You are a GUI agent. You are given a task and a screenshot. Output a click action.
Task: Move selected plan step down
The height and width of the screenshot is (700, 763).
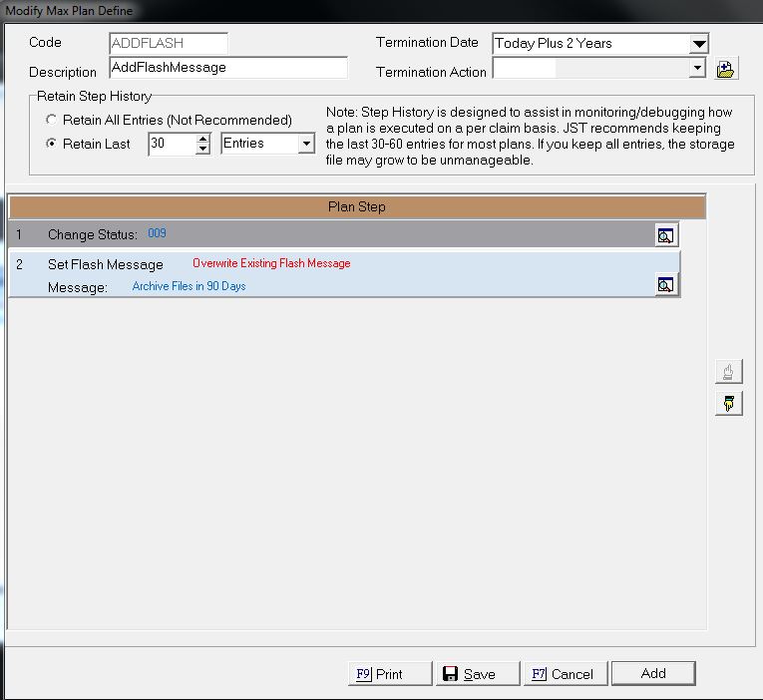(x=728, y=403)
